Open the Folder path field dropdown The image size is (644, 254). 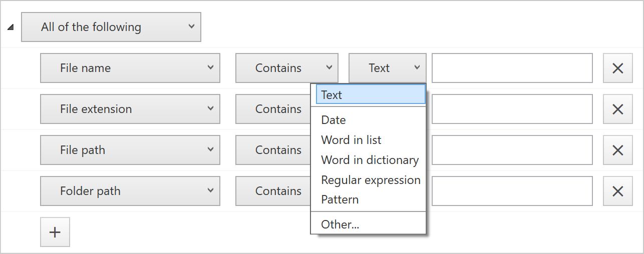pyautogui.click(x=130, y=191)
